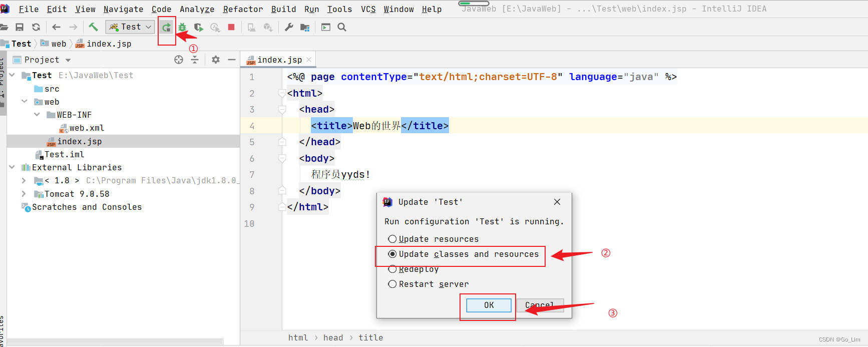The image size is (868, 347).
Task: Open Project panel gear options
Action: pyautogui.click(x=216, y=60)
